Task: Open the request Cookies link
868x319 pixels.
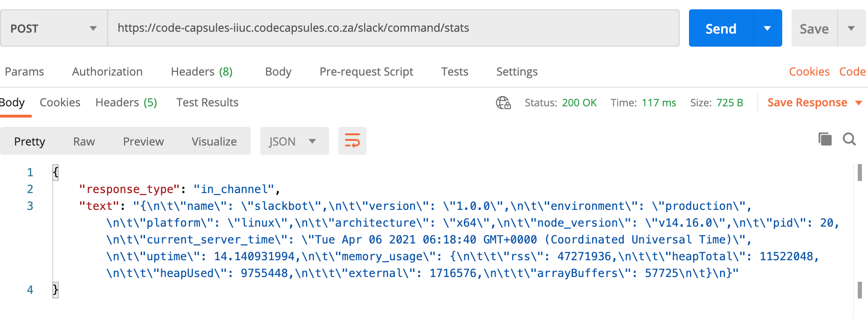Action: 809,72
